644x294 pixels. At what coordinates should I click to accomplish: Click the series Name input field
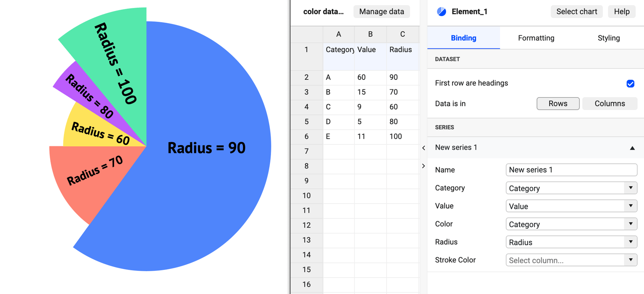(x=571, y=170)
